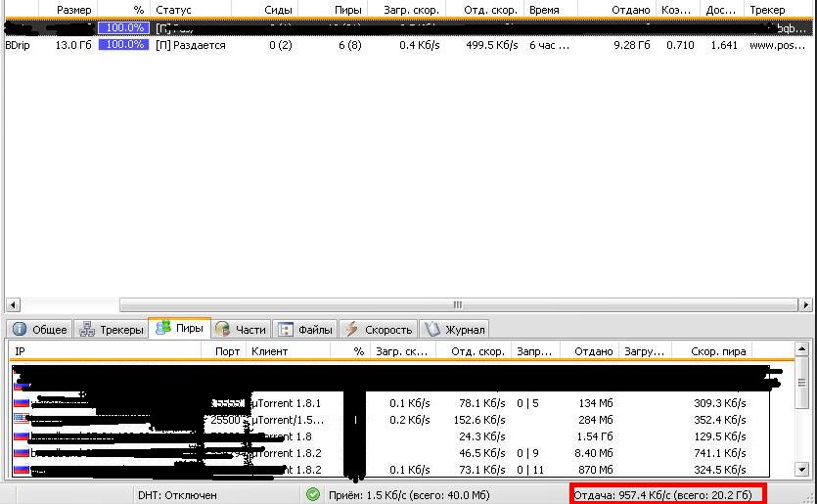817x504 pixels.
Task: Click the flag icon of the 1.54 Гб peer
Action: click(22, 435)
